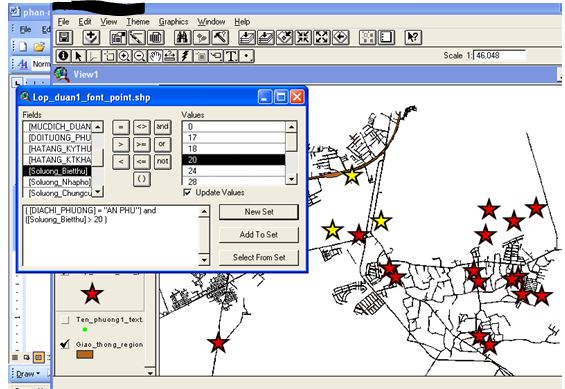Image resolution: width=565 pixels, height=389 pixels.
Task: Click Zoom to Full Extent icon
Action: tap(247, 37)
